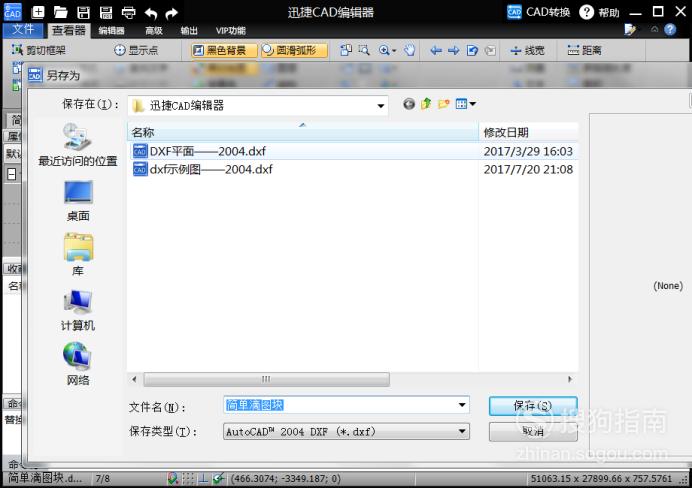Create a new folder in dialog

(x=444, y=104)
